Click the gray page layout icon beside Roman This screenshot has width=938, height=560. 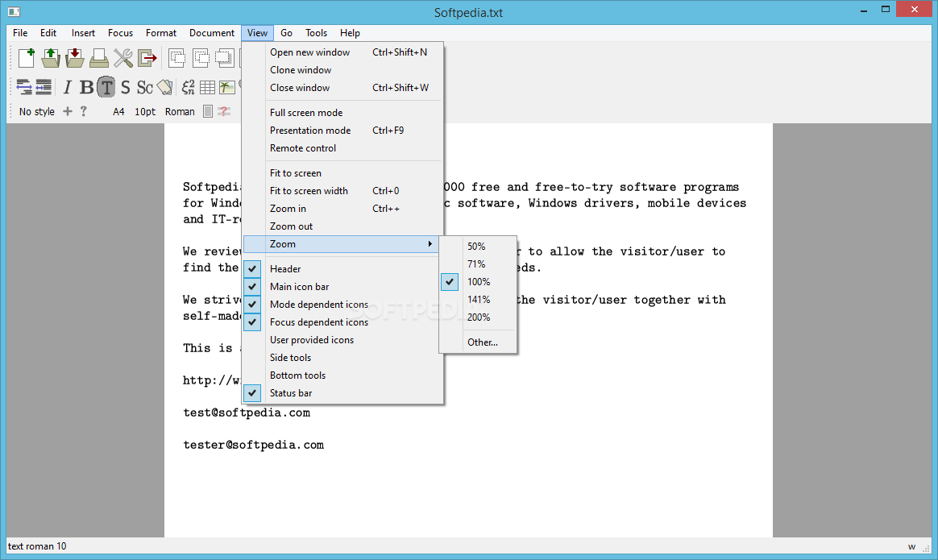(208, 111)
